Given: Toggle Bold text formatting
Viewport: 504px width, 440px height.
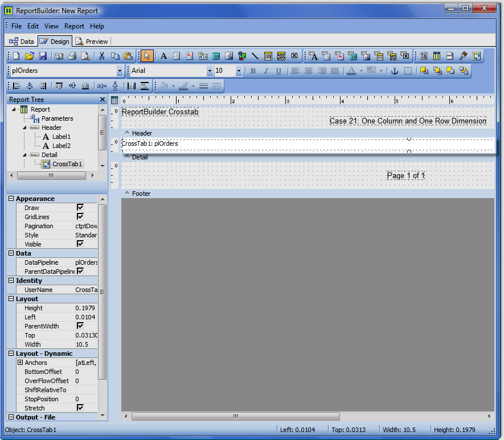Looking at the screenshot, I should coord(253,71).
